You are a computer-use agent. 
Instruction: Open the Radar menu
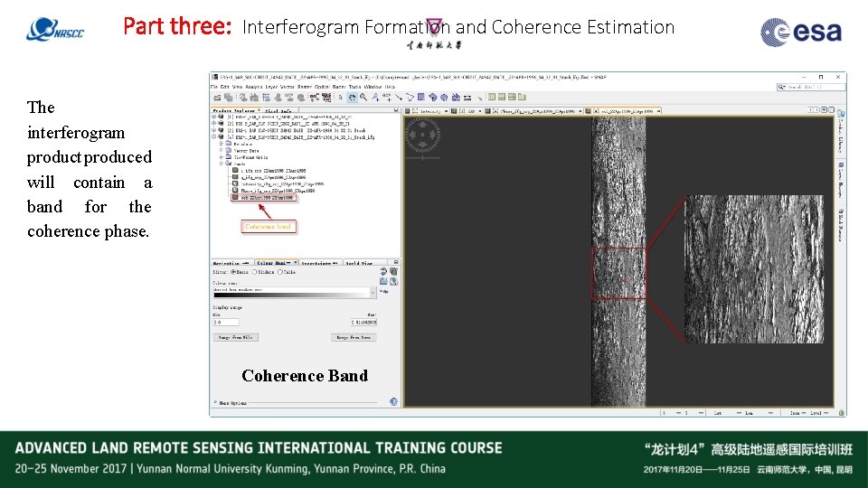[339, 87]
